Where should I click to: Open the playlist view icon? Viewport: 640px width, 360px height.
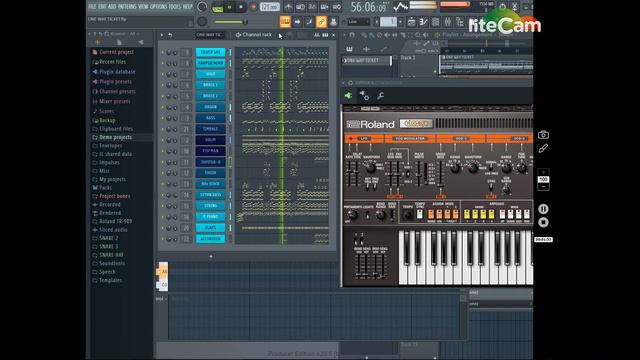pyautogui.click(x=412, y=22)
